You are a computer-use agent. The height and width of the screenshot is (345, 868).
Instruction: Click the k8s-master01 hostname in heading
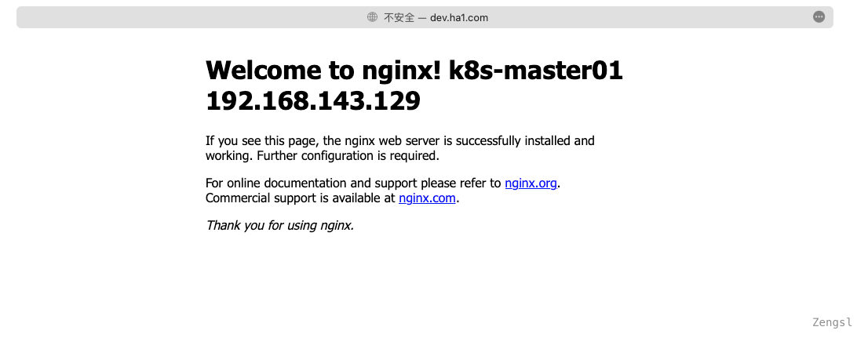coord(535,71)
